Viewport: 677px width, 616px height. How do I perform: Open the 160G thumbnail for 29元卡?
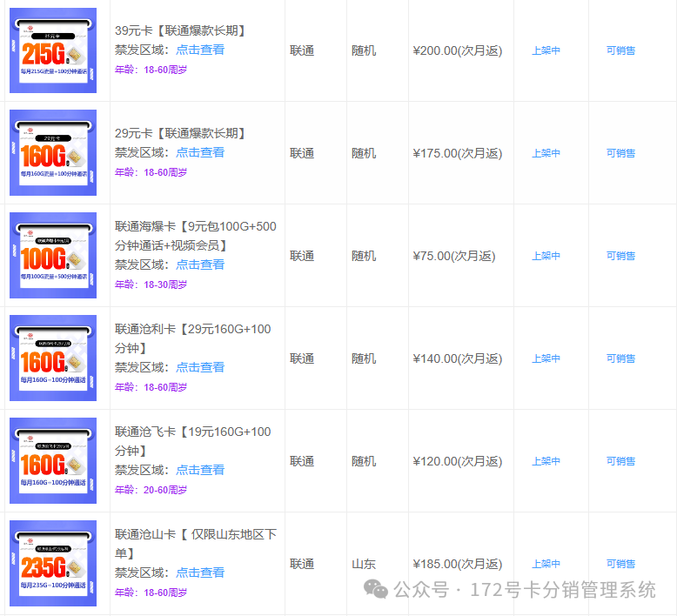[53, 153]
